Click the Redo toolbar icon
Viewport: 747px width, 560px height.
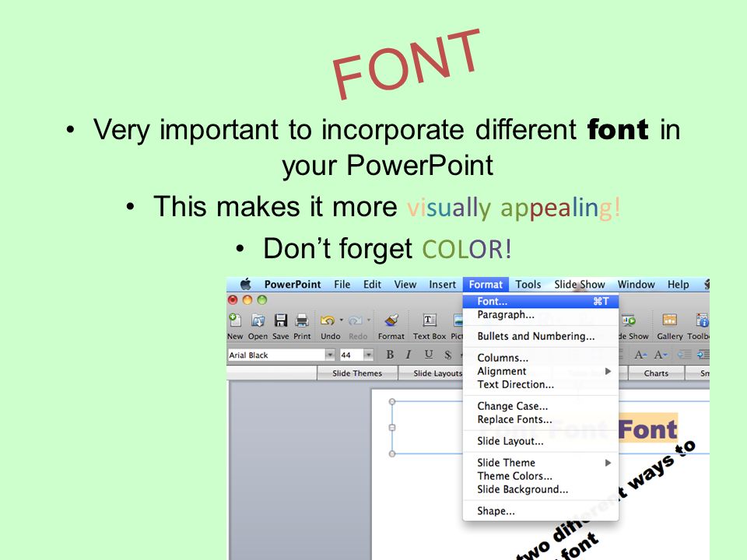click(x=355, y=320)
